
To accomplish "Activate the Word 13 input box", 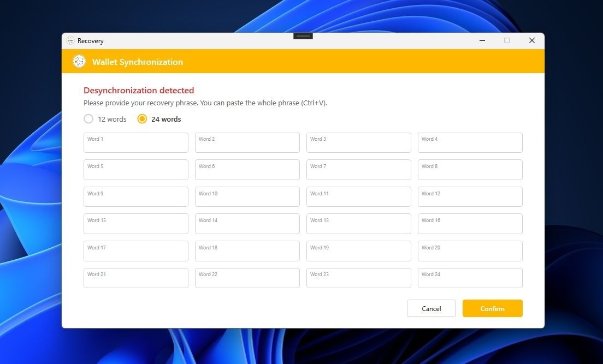I will coord(136,224).
